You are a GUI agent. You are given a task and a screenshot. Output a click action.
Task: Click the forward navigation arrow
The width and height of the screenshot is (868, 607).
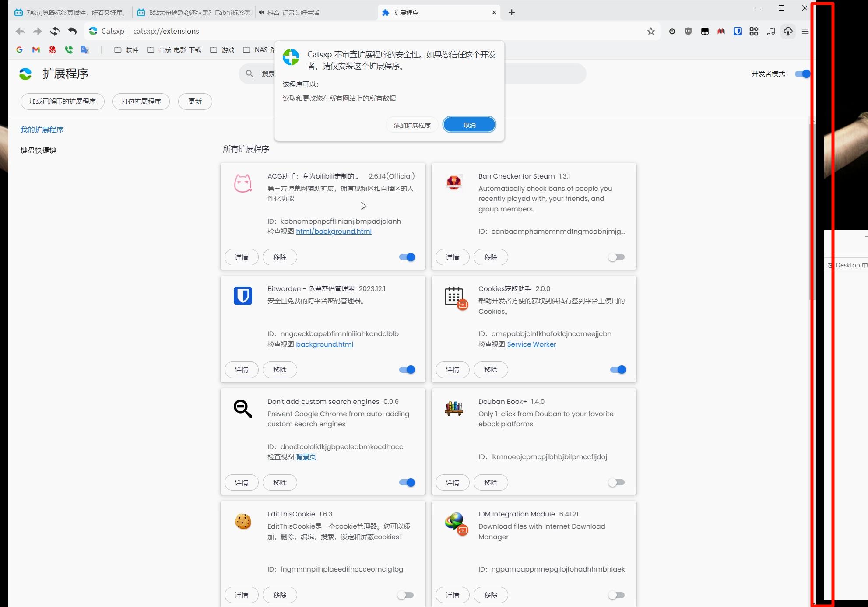coord(38,31)
